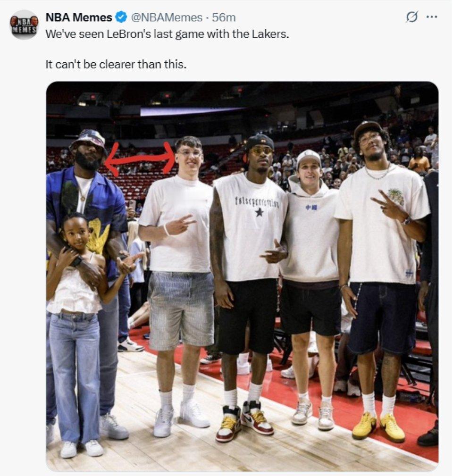Viewport: 453px width, 476px height.
Task: Click the 'It can't be clearer' text line
Action: click(116, 64)
